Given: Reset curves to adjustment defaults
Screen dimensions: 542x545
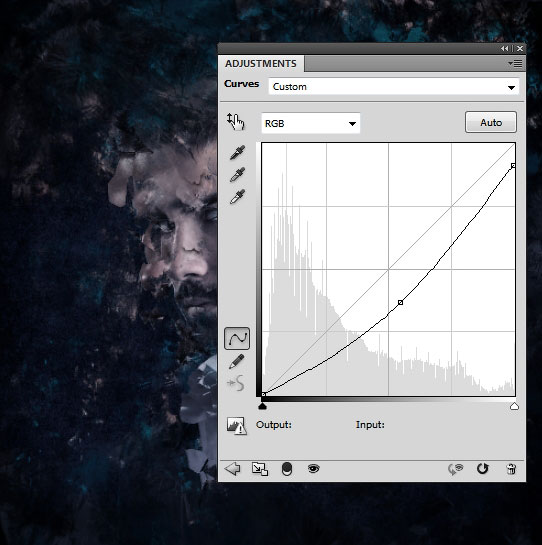Looking at the screenshot, I should tap(483, 469).
